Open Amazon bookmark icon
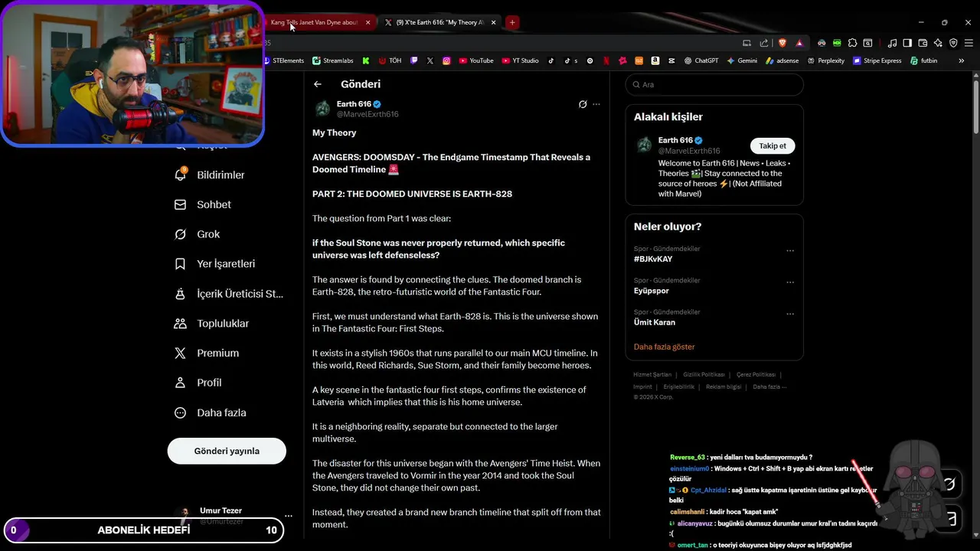 (655, 60)
